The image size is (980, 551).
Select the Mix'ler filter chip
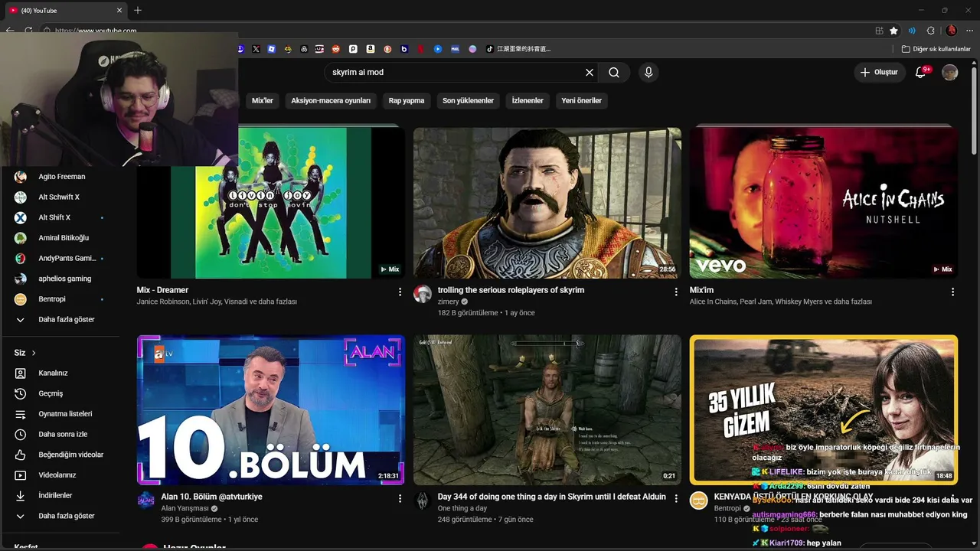click(262, 100)
